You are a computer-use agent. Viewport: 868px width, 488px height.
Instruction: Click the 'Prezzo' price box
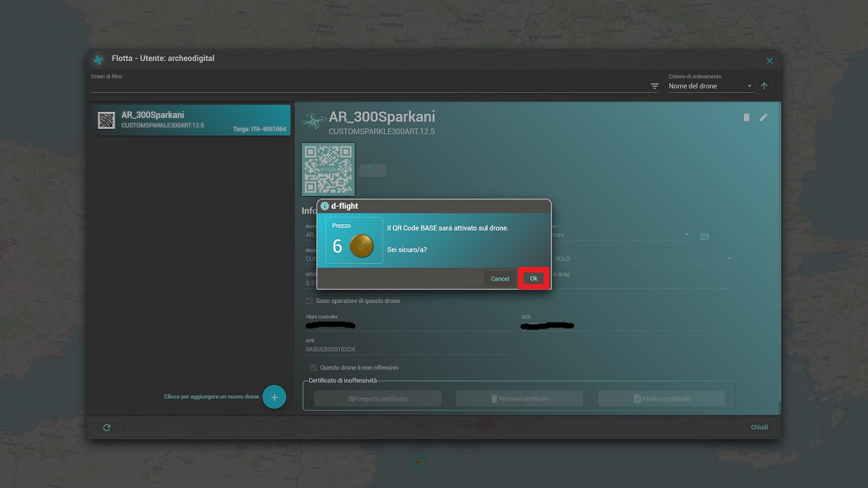(354, 240)
